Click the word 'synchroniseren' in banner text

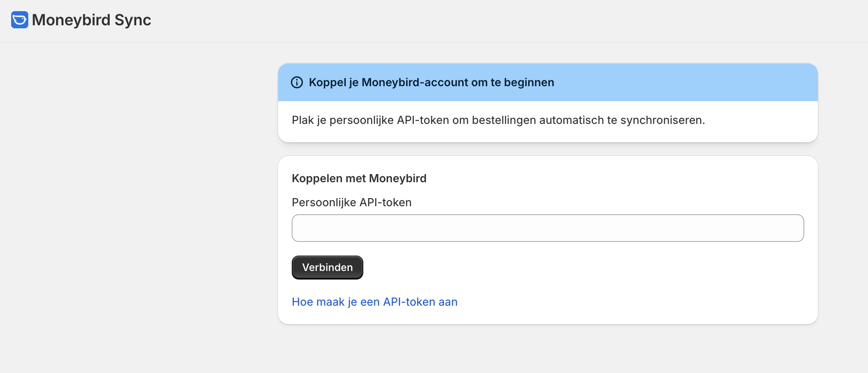tap(662, 120)
